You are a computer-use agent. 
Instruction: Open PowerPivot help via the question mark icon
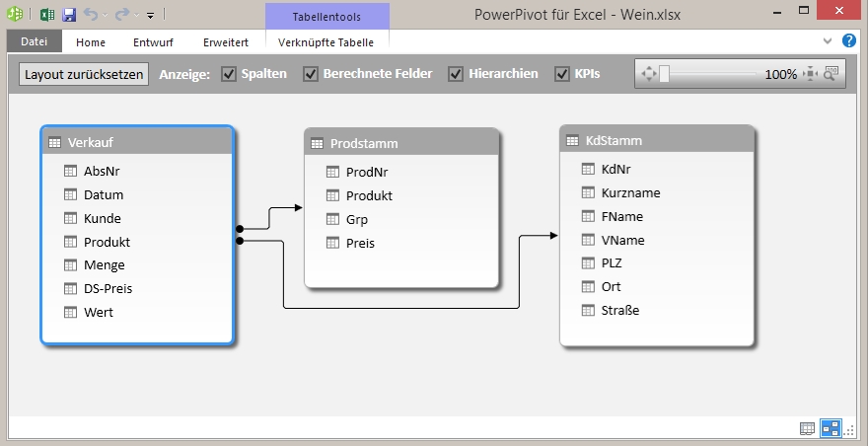pyautogui.click(x=848, y=41)
